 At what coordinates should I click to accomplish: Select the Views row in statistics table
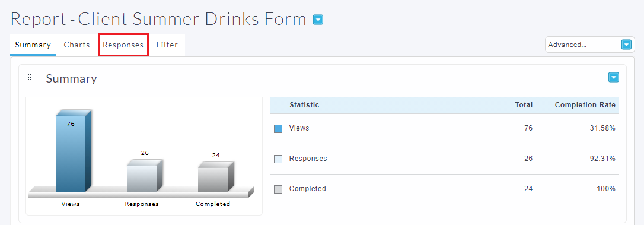tap(444, 129)
